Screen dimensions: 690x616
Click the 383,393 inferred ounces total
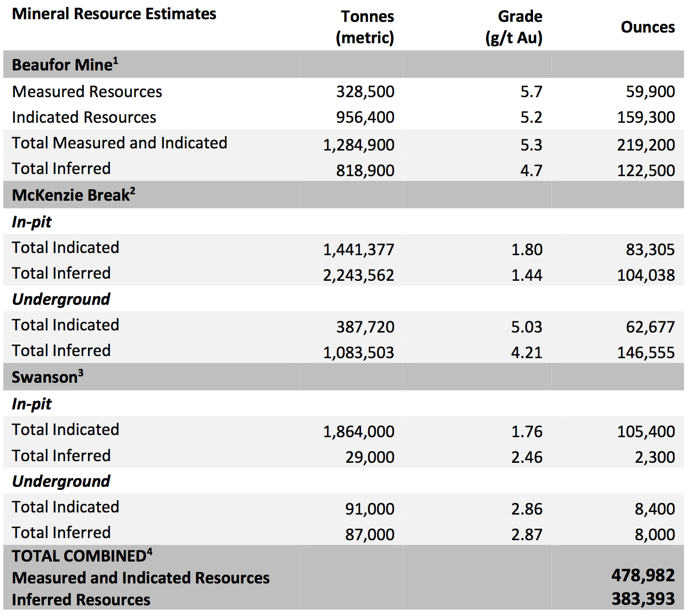[x=643, y=599]
